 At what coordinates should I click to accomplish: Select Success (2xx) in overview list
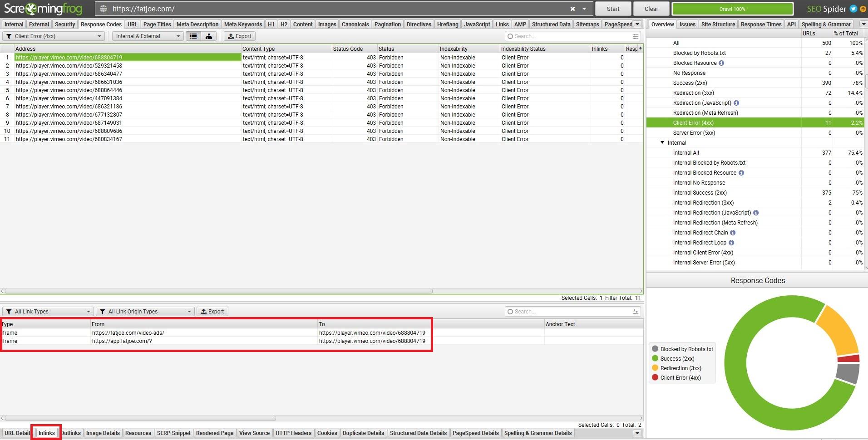[755, 83]
